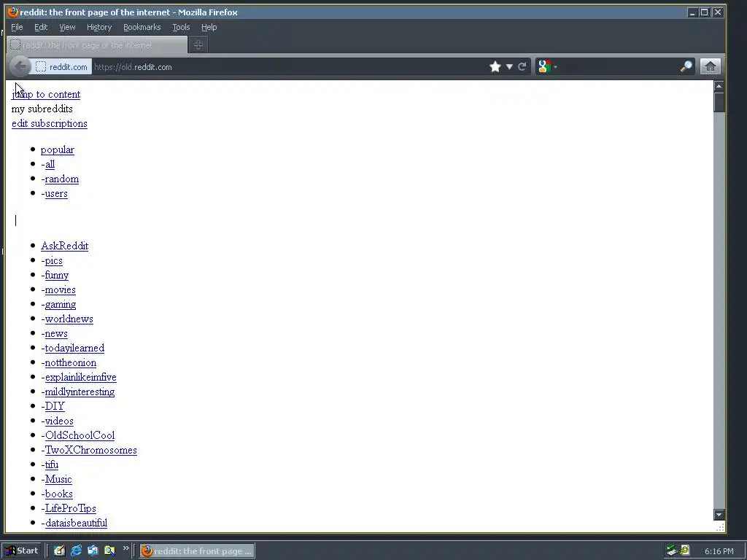Viewport: 747px width, 560px height.
Task: Click the Google search input box
Action: pyautogui.click(x=619, y=66)
